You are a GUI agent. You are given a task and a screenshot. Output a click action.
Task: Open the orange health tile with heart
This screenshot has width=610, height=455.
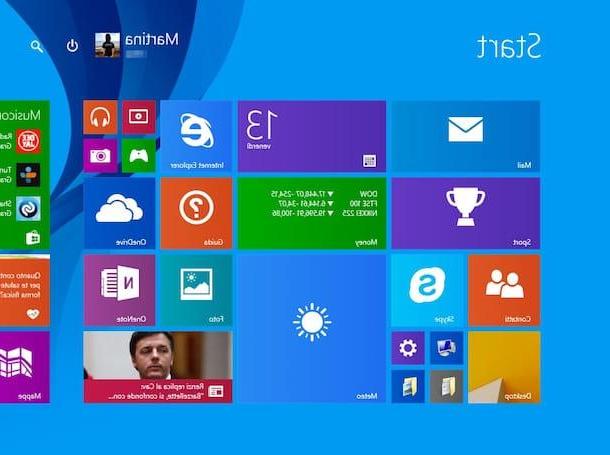25,290
